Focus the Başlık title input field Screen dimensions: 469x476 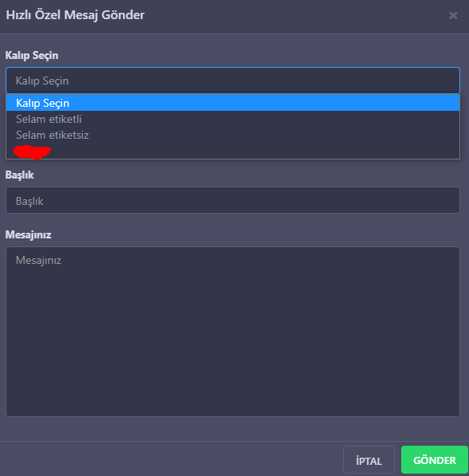click(x=233, y=200)
